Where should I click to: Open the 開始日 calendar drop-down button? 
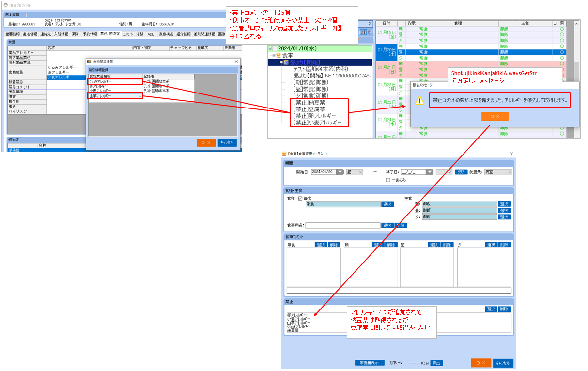point(340,172)
